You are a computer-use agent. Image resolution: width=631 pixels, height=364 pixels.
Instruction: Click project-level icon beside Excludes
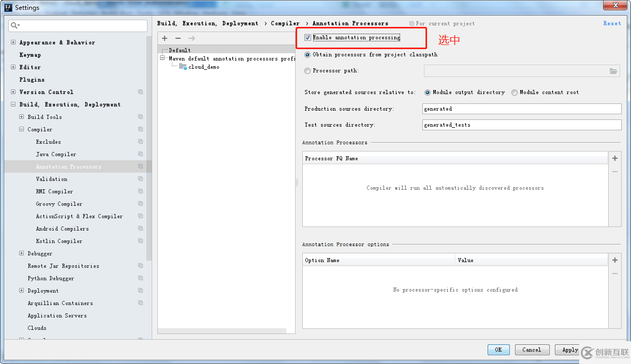140,142
